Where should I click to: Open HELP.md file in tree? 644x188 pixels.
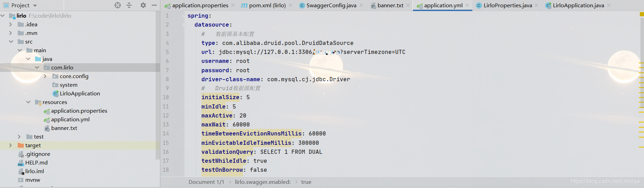36,162
